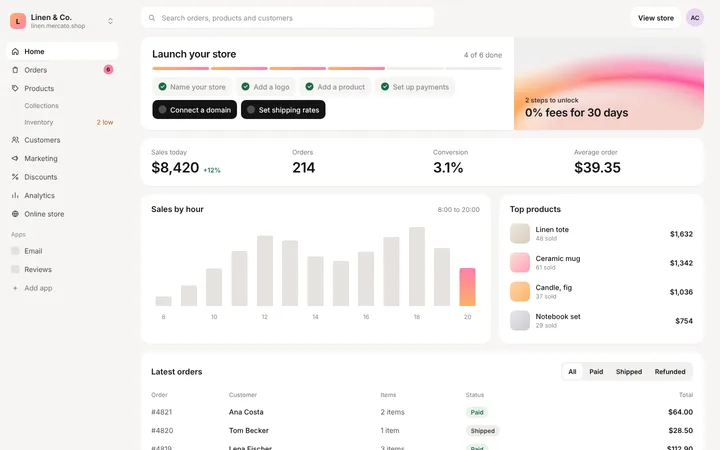Click the View store button
Image resolution: width=720 pixels, height=450 pixels.
tap(656, 18)
